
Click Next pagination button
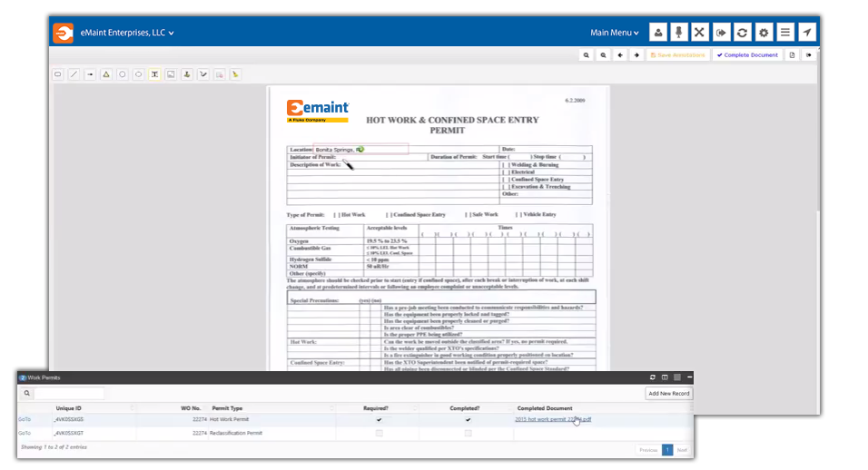682,449
